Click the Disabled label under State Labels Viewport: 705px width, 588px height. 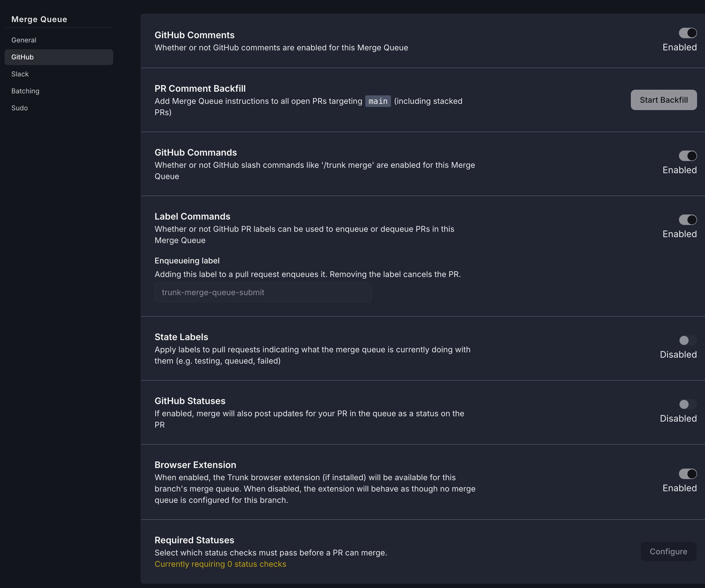click(678, 355)
